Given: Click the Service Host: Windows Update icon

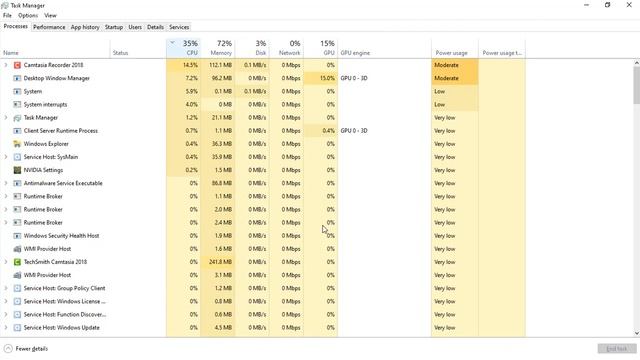Looking at the screenshot, I should click(x=17, y=327).
